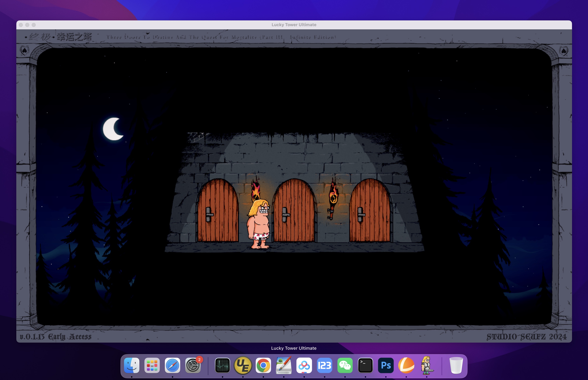Click the Chinese game title in the top frame
Viewport: 588px width, 380px height.
(59, 37)
